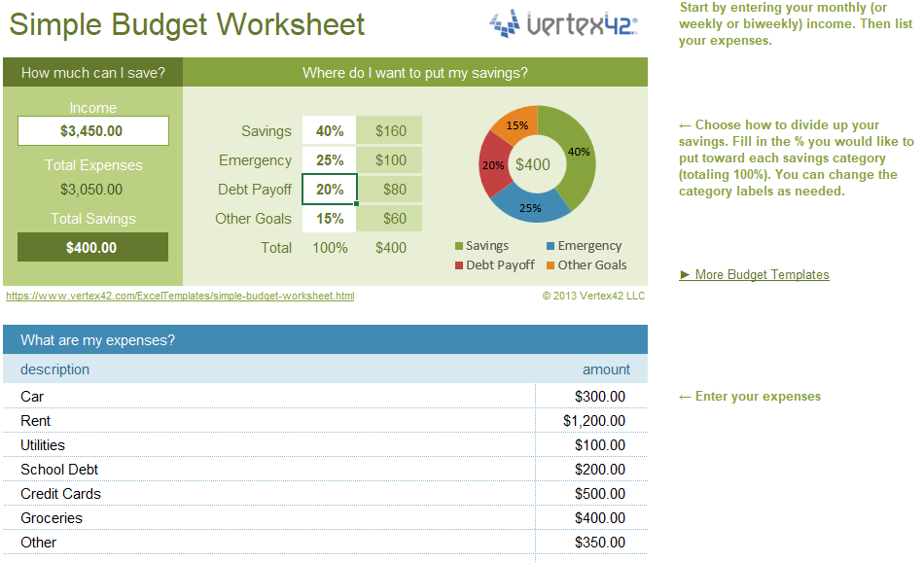
Task: Click the Vertex42 logo
Action: 563,23
